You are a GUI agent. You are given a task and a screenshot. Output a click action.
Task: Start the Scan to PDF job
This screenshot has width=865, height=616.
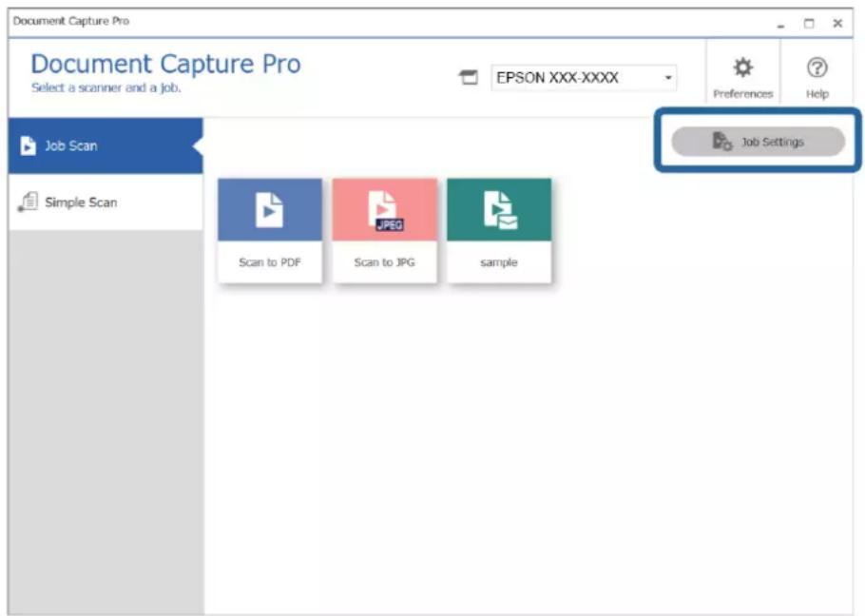pos(270,230)
